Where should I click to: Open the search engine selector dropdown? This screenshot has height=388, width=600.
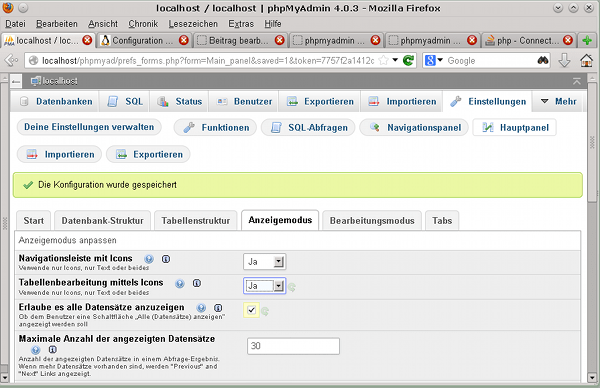(434, 60)
